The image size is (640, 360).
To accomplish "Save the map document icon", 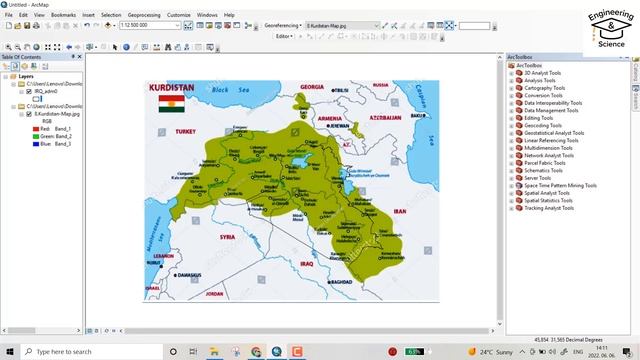I will click(x=27, y=26).
